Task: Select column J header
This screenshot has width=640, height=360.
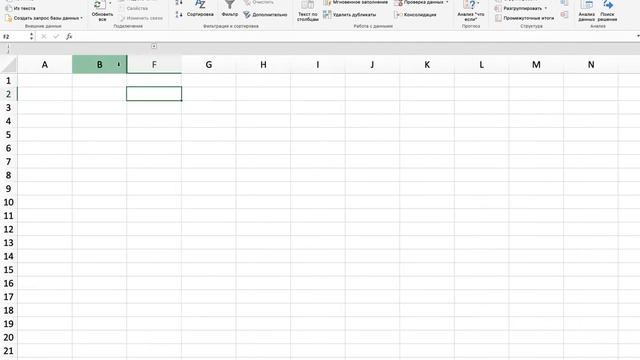Action: click(372, 64)
